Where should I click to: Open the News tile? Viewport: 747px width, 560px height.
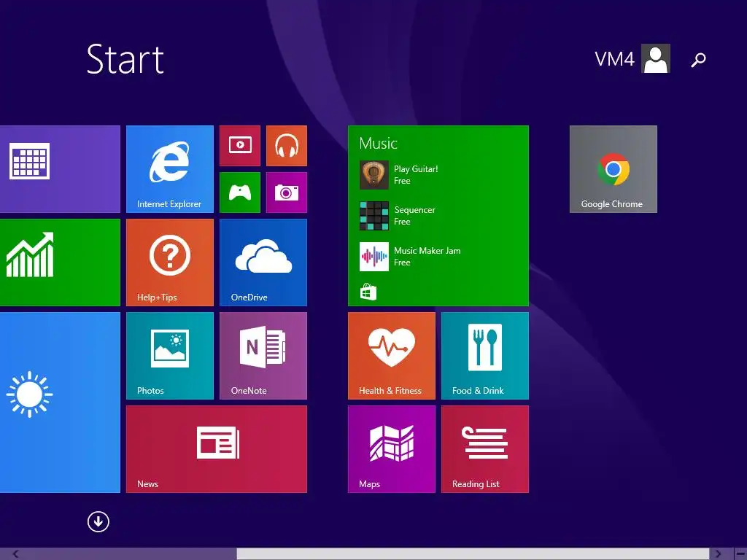(216, 449)
